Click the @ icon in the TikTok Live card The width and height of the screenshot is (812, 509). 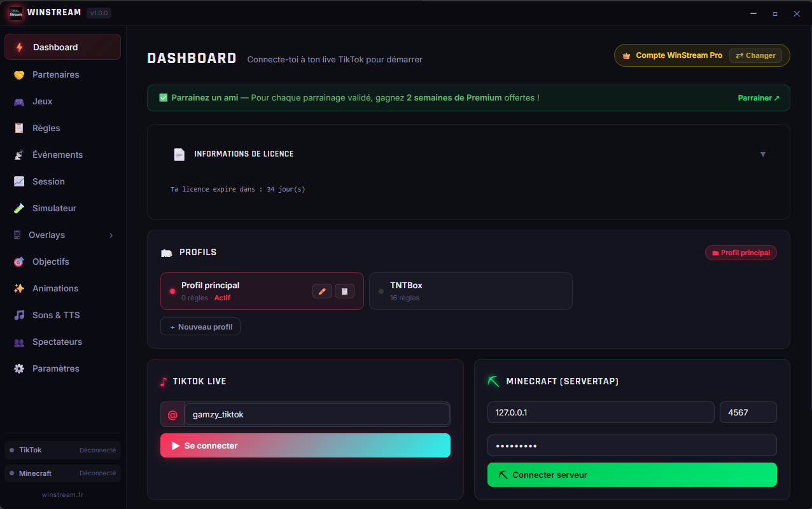(171, 414)
